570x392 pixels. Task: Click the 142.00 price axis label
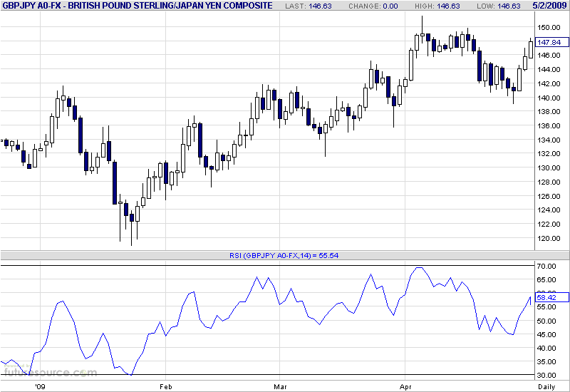(549, 83)
